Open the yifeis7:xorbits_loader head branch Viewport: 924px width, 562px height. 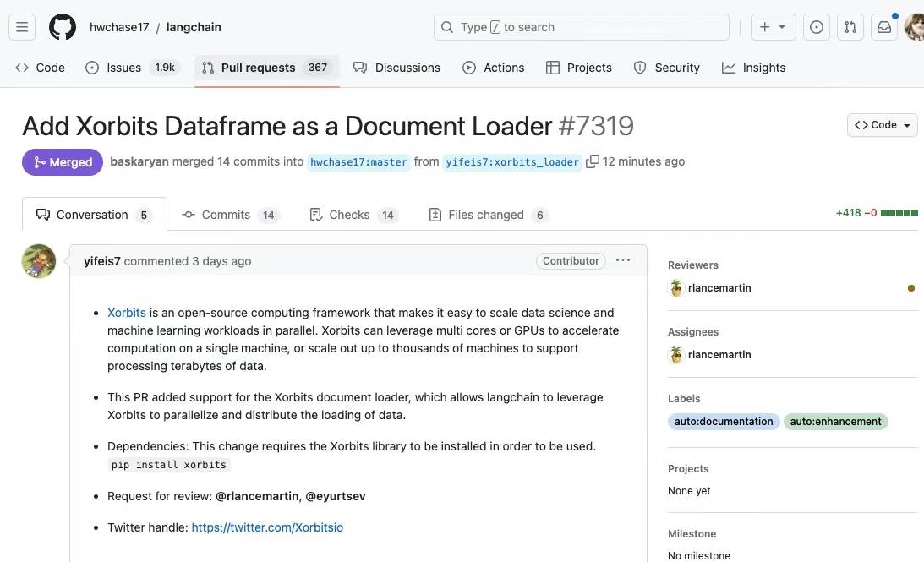[x=512, y=162]
